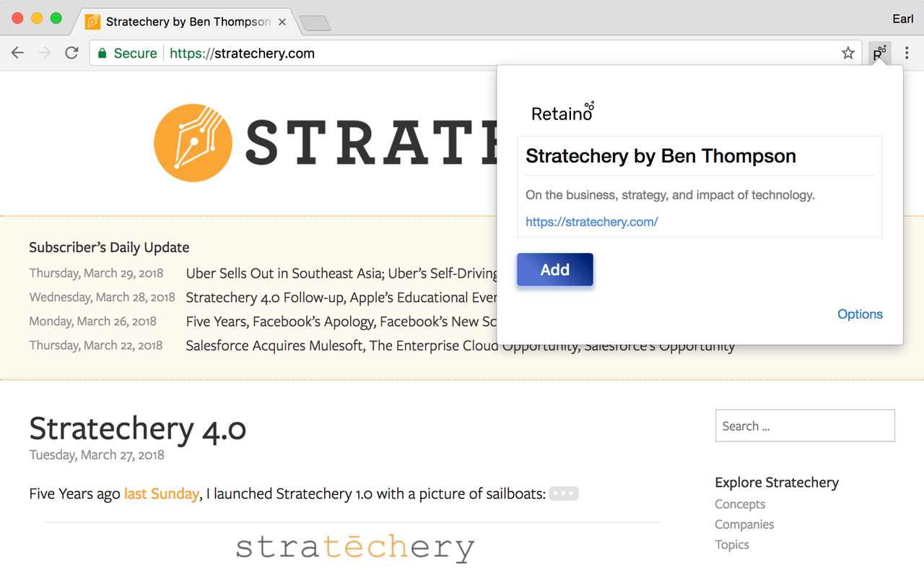Bookmark this page with the star icon
Screen dimensions: 924x578
(x=848, y=53)
